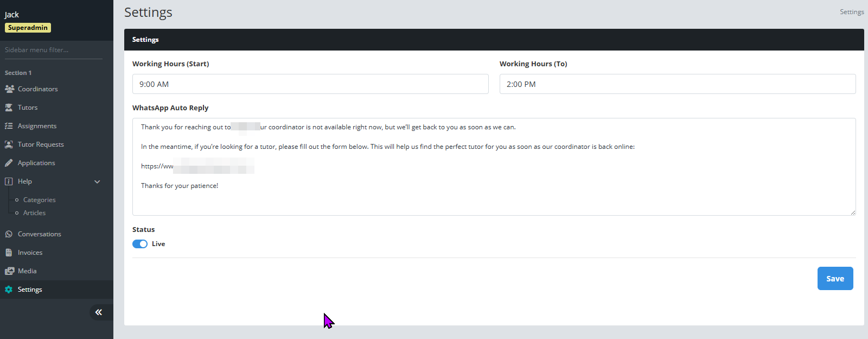This screenshot has height=339, width=868.
Task: Click the Applications pencil icon
Action: click(x=9, y=163)
